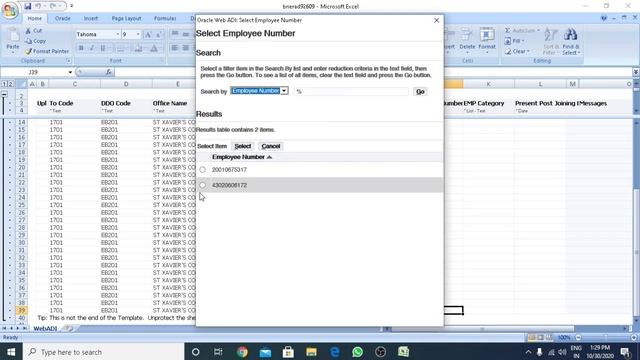Switch to the Formulas ribbon tab
Viewport: 640px width, 360px height.
click(x=165, y=18)
